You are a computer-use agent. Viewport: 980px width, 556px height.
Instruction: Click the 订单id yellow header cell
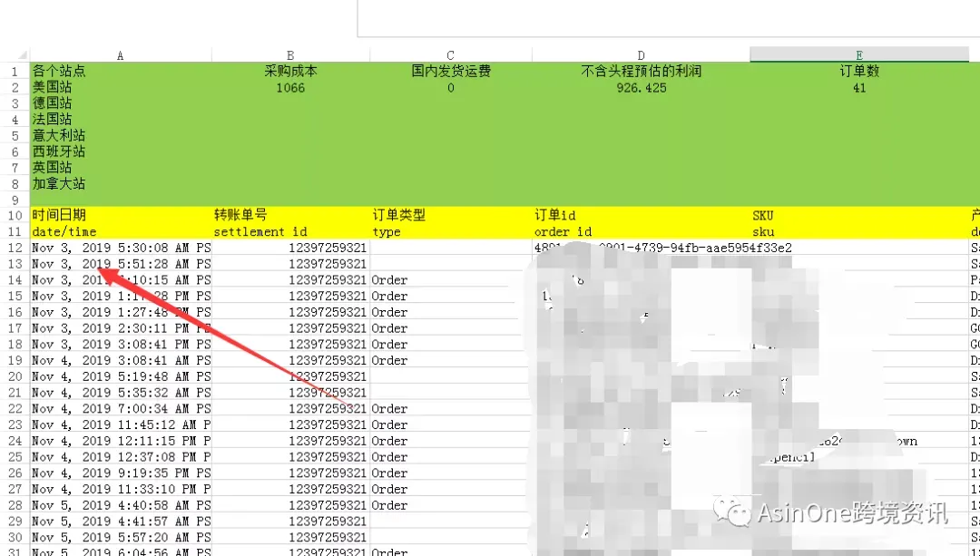(642, 216)
